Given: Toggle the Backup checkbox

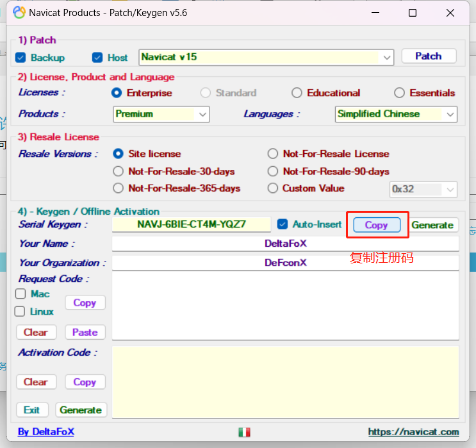Looking at the screenshot, I should pyautogui.click(x=21, y=58).
